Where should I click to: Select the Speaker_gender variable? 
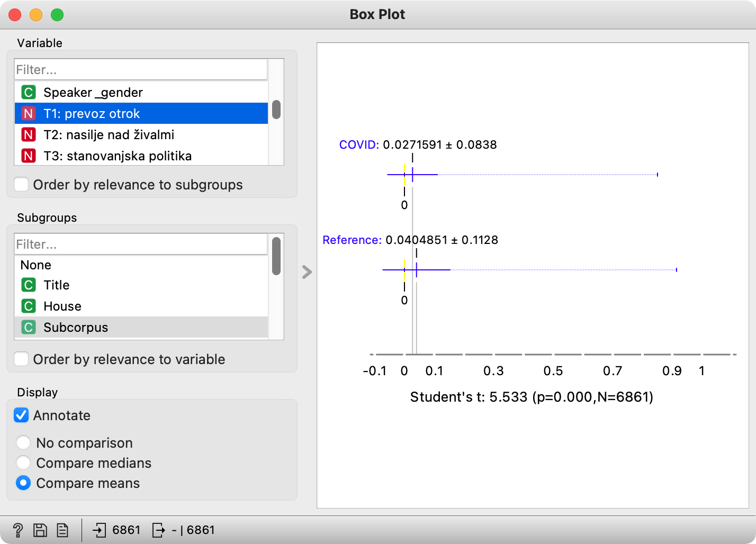93,93
